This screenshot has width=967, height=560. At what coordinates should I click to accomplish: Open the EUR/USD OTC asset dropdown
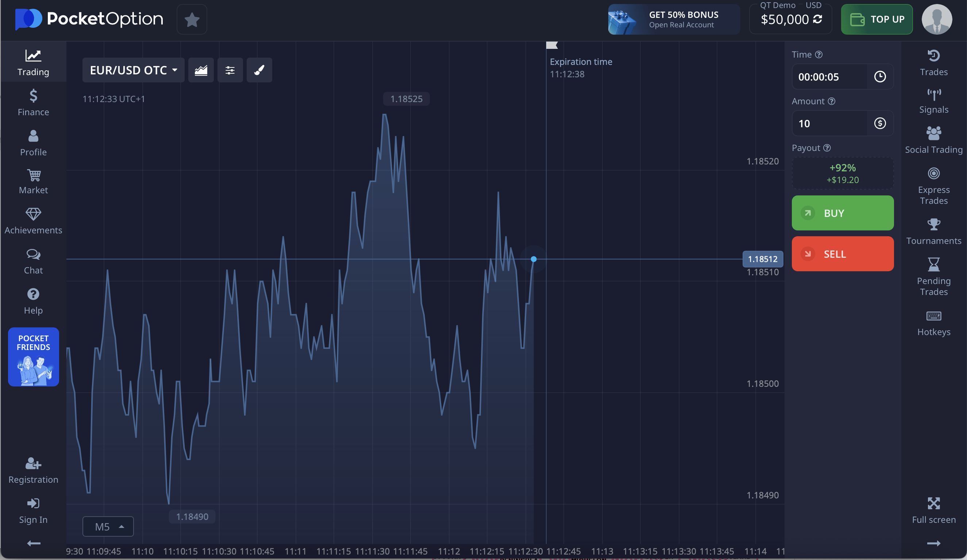[133, 70]
